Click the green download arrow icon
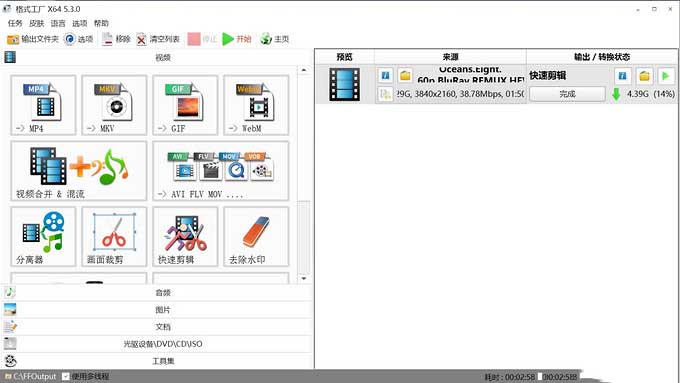Image resolution: width=680 pixels, height=383 pixels. pyautogui.click(x=616, y=94)
